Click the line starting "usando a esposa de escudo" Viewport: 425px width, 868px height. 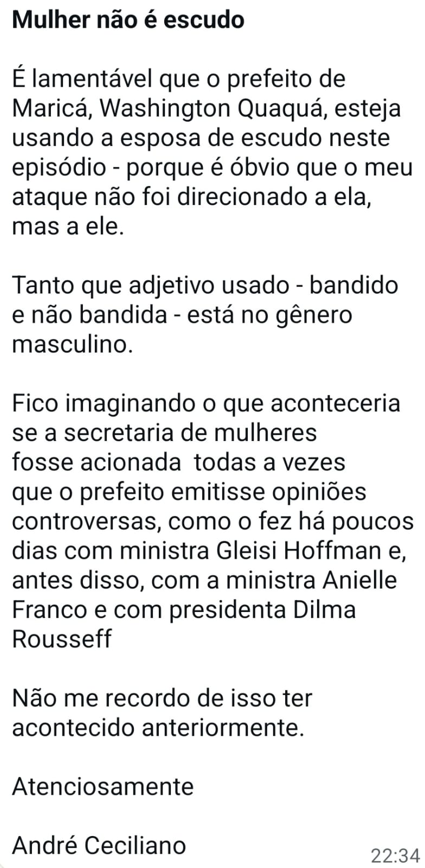(x=201, y=138)
